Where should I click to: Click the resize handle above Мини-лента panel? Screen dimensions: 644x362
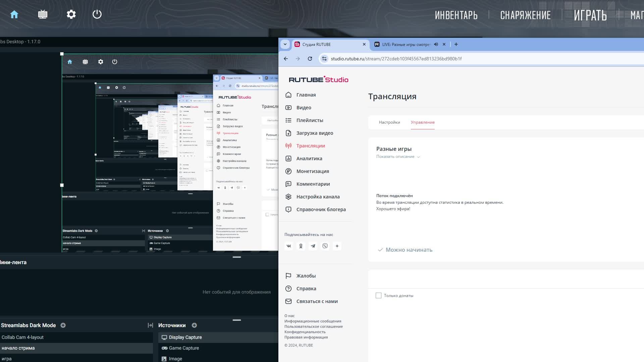click(x=237, y=257)
